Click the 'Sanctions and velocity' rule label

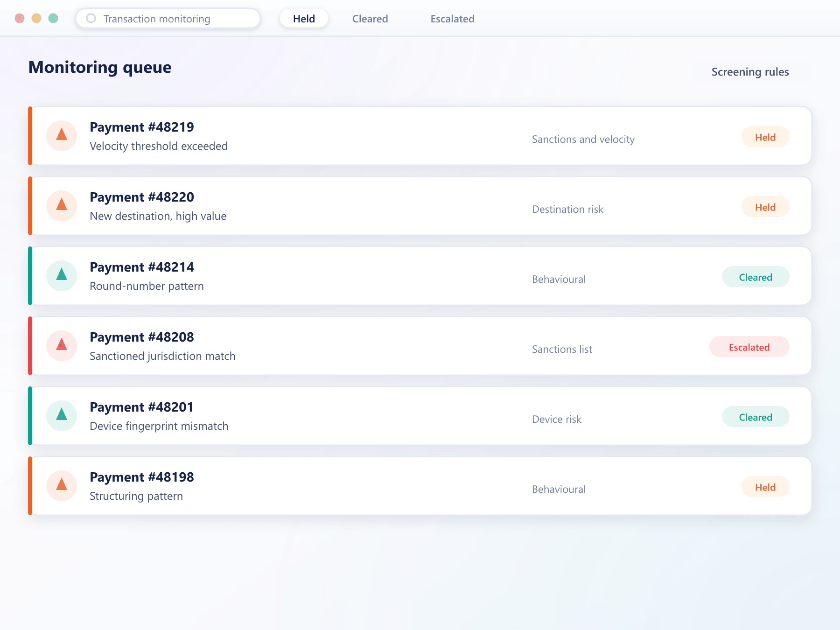[x=583, y=140]
